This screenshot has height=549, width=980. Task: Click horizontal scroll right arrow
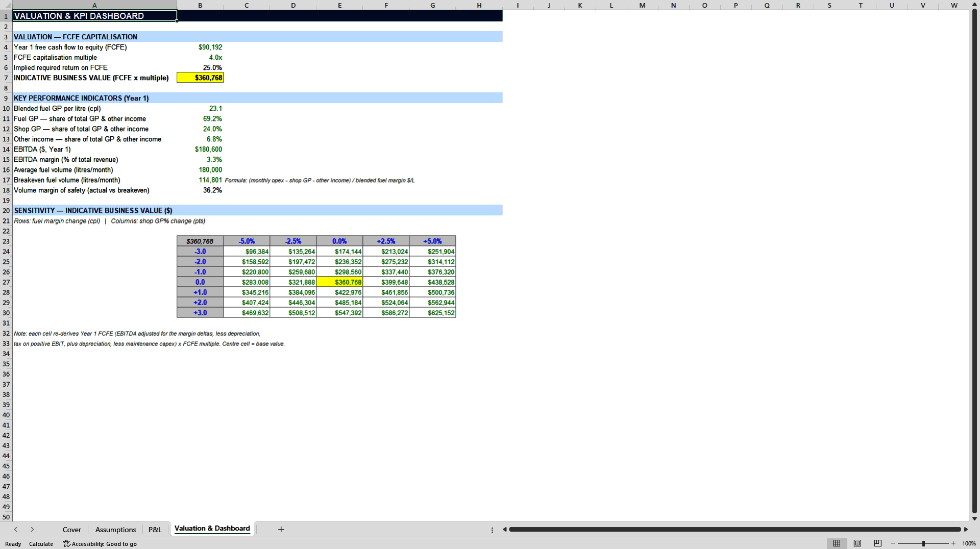[x=966, y=529]
